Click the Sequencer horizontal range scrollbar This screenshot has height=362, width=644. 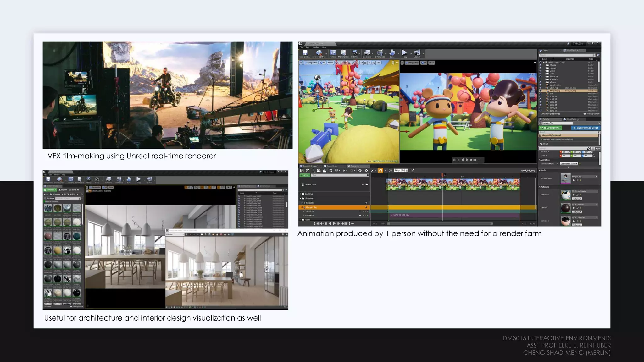[440, 224]
